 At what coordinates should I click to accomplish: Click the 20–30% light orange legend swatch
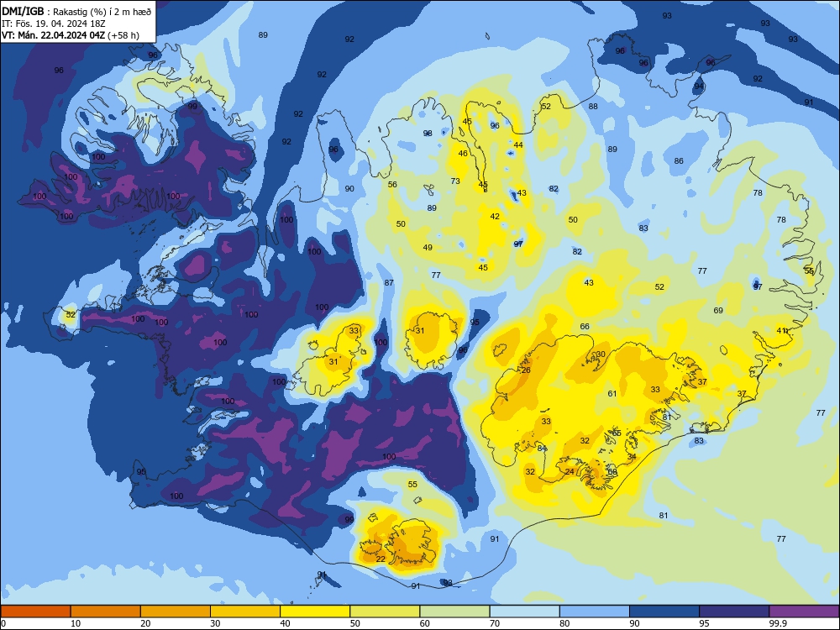pyautogui.click(x=176, y=612)
